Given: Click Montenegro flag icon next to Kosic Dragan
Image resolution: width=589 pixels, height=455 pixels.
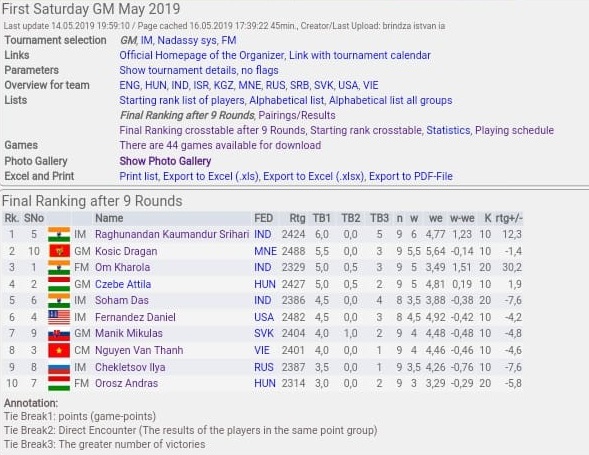Looking at the screenshot, I should (59, 251).
